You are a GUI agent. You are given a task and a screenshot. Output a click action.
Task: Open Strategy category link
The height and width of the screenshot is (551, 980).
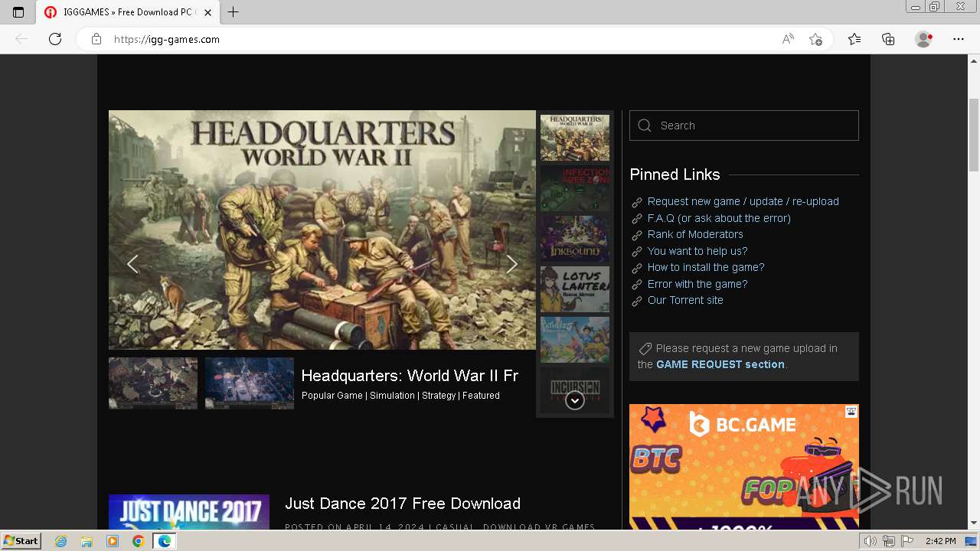(439, 396)
